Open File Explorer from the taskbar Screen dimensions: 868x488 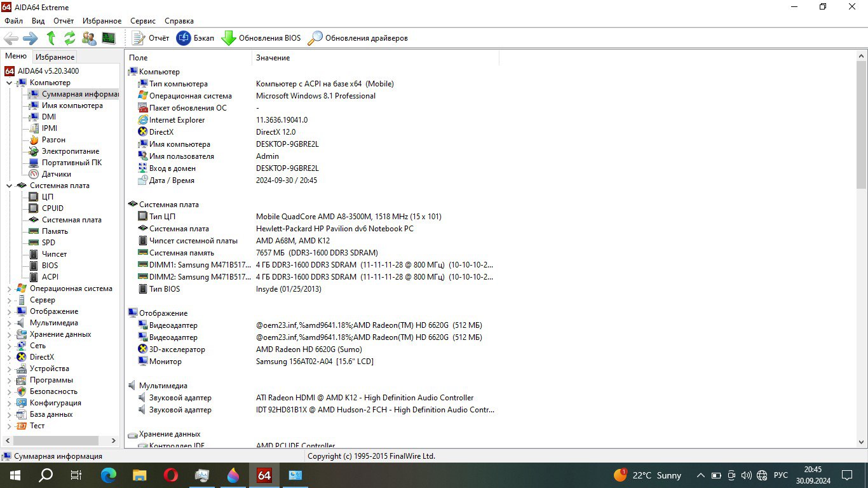140,475
